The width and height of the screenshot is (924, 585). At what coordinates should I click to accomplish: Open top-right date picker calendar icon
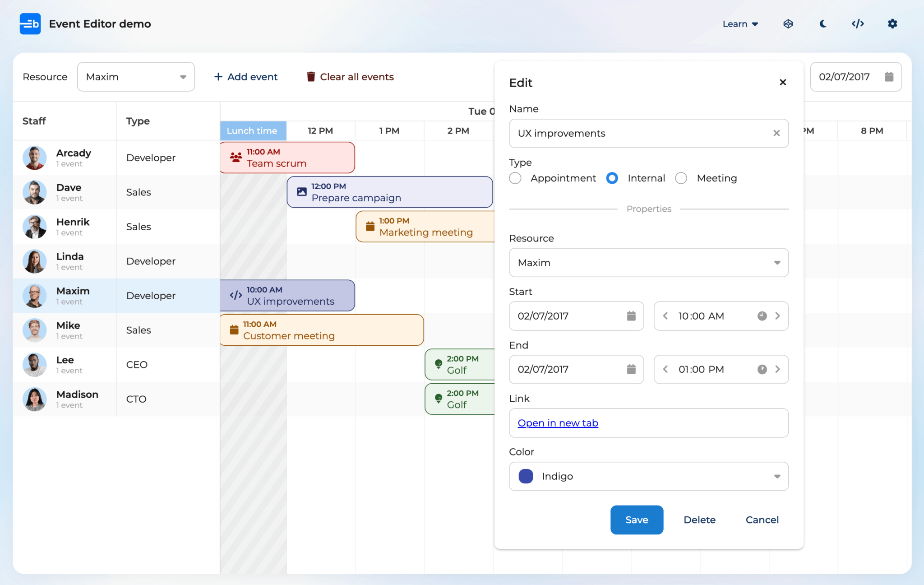tap(889, 77)
